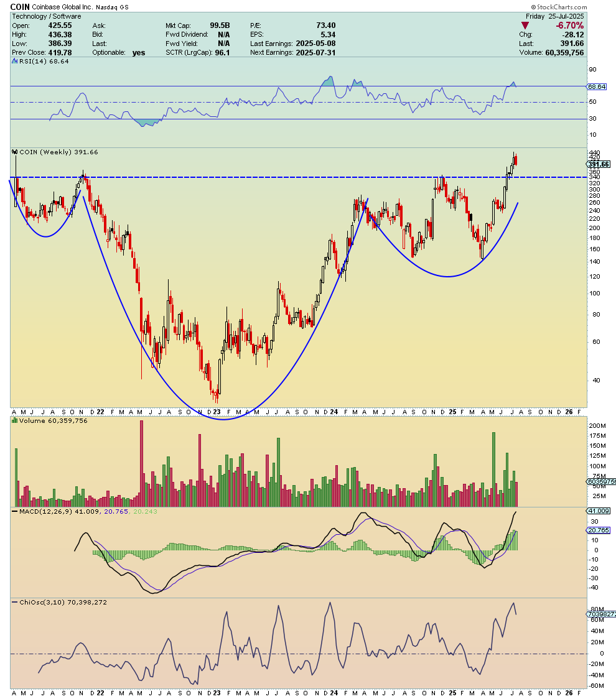
Task: Click the line icon beside MACD(12,26,9) label
Action: [x=15, y=511]
